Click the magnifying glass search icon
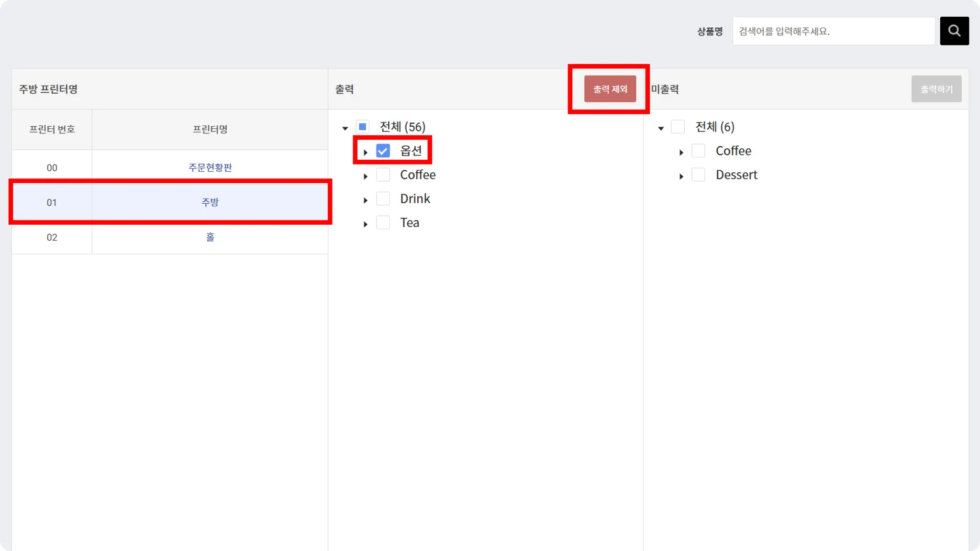Image resolution: width=980 pixels, height=551 pixels. click(954, 31)
